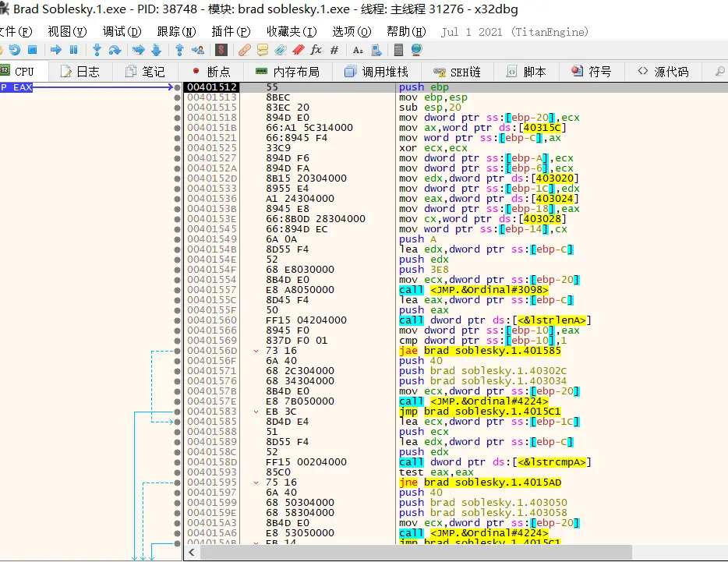Open the 收藏夹(I) menu

point(292,32)
